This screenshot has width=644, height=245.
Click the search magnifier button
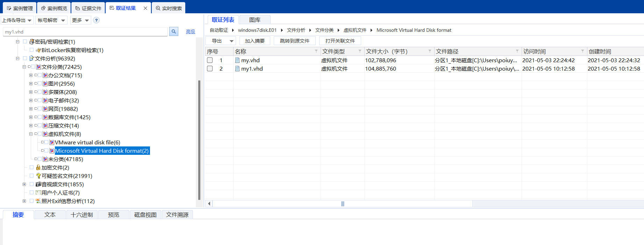174,31
